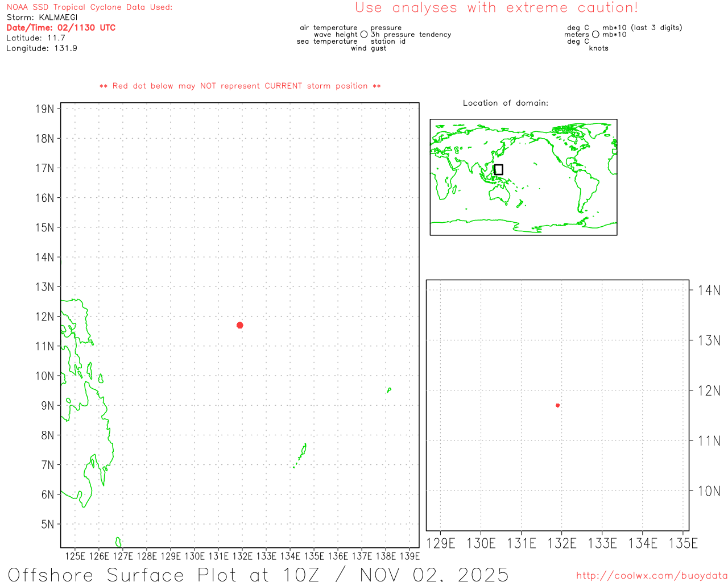Click the Longitude: 131.9 text
The width and height of the screenshot is (728, 582).
[42, 48]
